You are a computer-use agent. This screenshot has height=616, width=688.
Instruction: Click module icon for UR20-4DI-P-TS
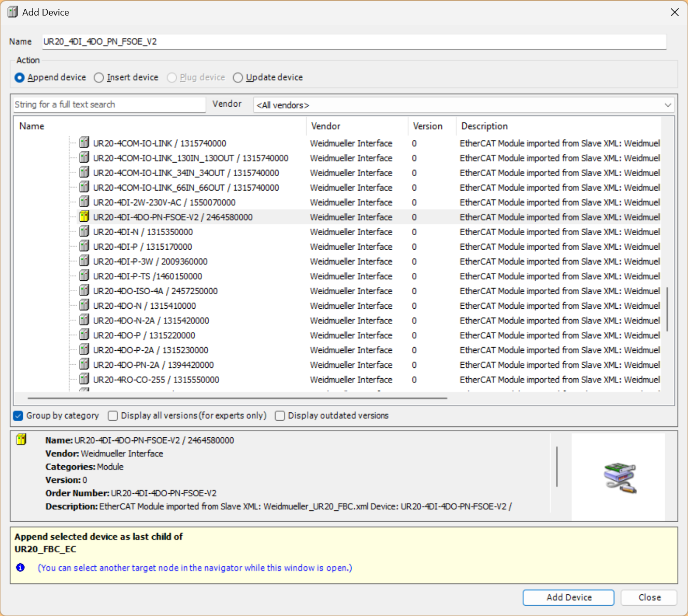[x=84, y=276]
